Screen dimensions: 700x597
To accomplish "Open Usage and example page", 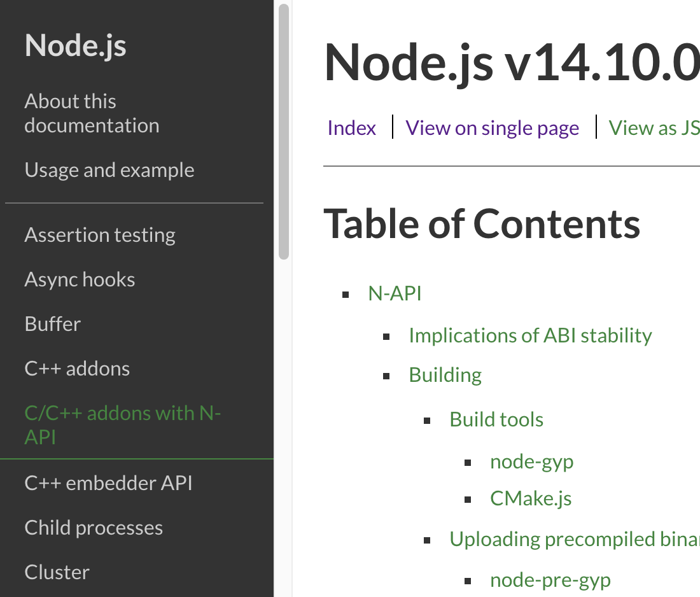I will (x=109, y=170).
